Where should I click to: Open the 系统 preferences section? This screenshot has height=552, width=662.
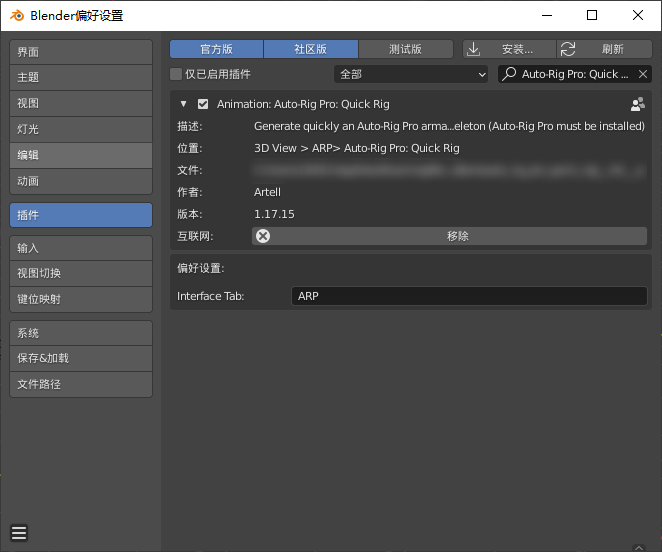pyautogui.click(x=81, y=333)
